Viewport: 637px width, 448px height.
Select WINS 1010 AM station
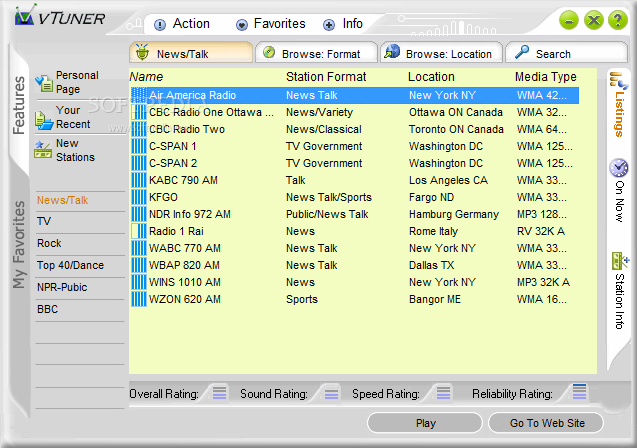355,283
